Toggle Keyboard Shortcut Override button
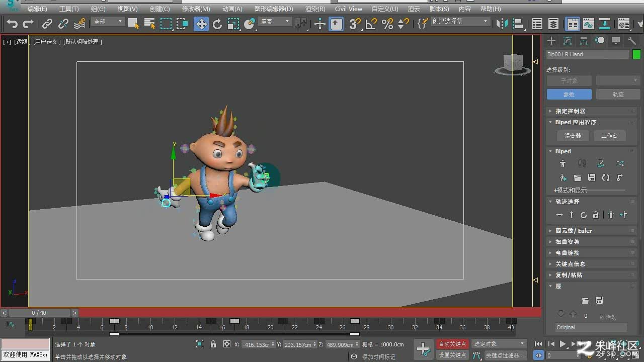Screen dimensions: 644x362 coord(336,24)
